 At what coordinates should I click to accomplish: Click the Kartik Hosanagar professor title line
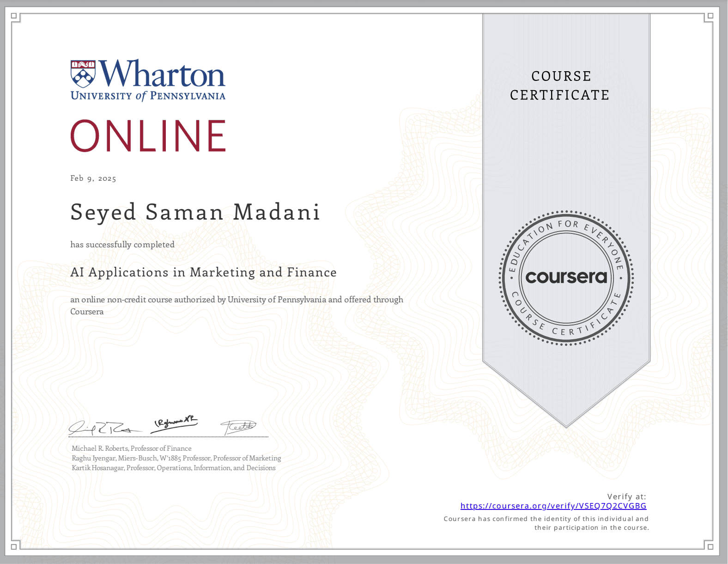(x=174, y=468)
